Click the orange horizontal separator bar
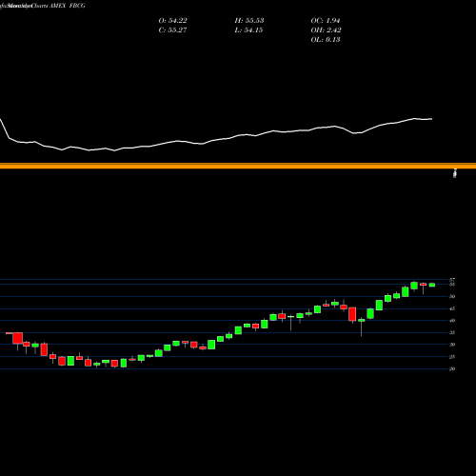This screenshot has width=476, height=476. [238, 166]
